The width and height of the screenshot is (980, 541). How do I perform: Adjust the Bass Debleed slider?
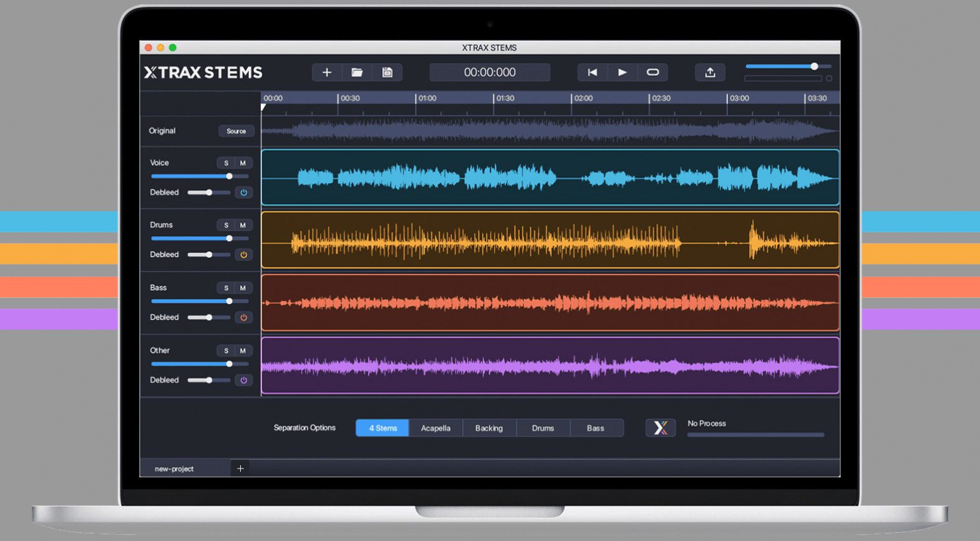pos(209,317)
